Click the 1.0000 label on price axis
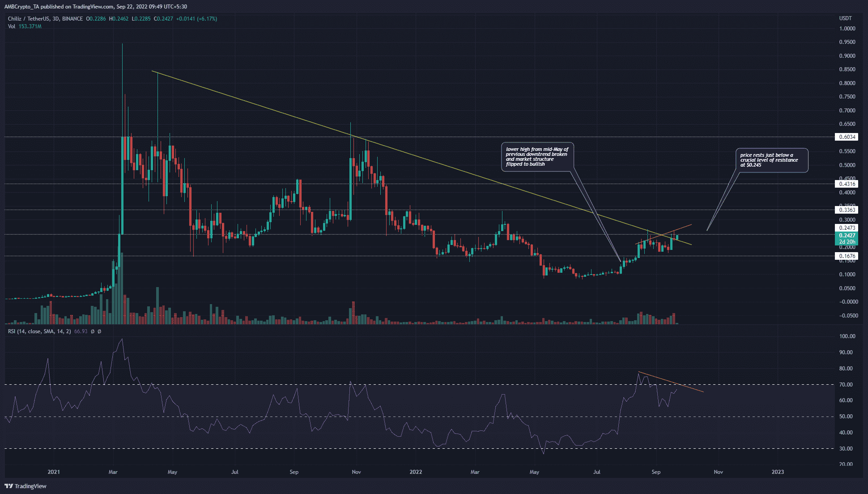 click(847, 29)
